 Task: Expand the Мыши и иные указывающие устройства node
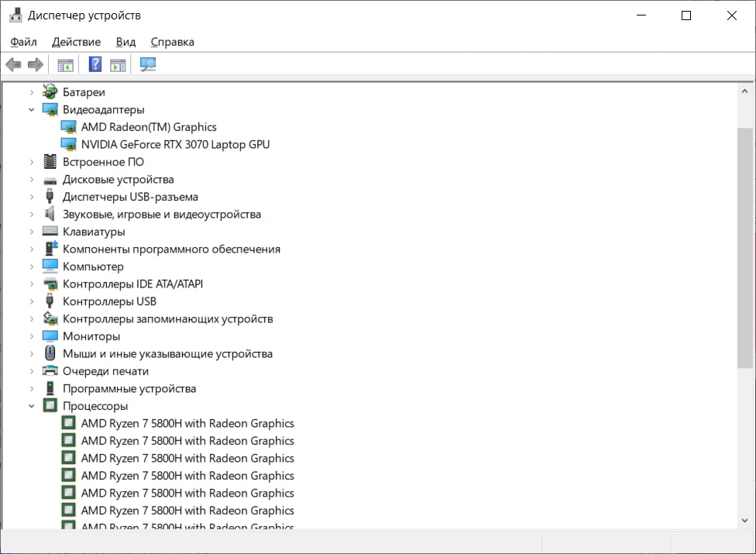(31, 353)
